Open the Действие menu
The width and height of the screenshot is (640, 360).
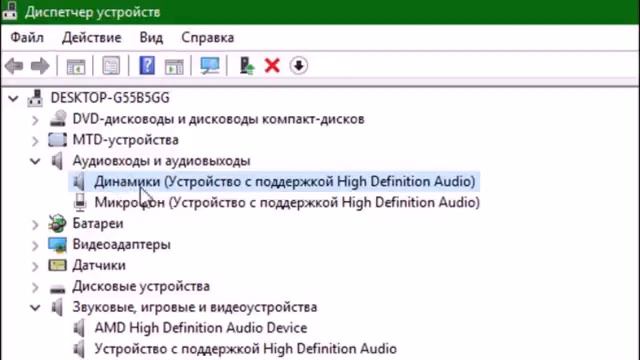coord(91,38)
